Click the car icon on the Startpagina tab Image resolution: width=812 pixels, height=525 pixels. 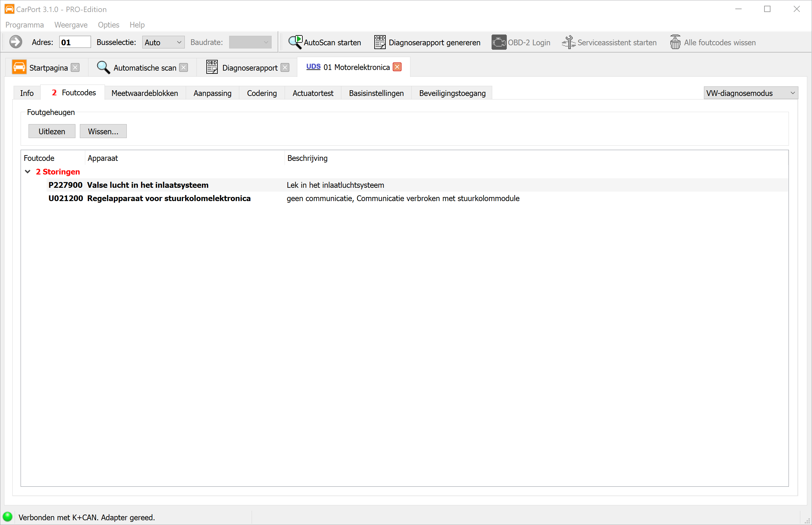click(x=19, y=67)
